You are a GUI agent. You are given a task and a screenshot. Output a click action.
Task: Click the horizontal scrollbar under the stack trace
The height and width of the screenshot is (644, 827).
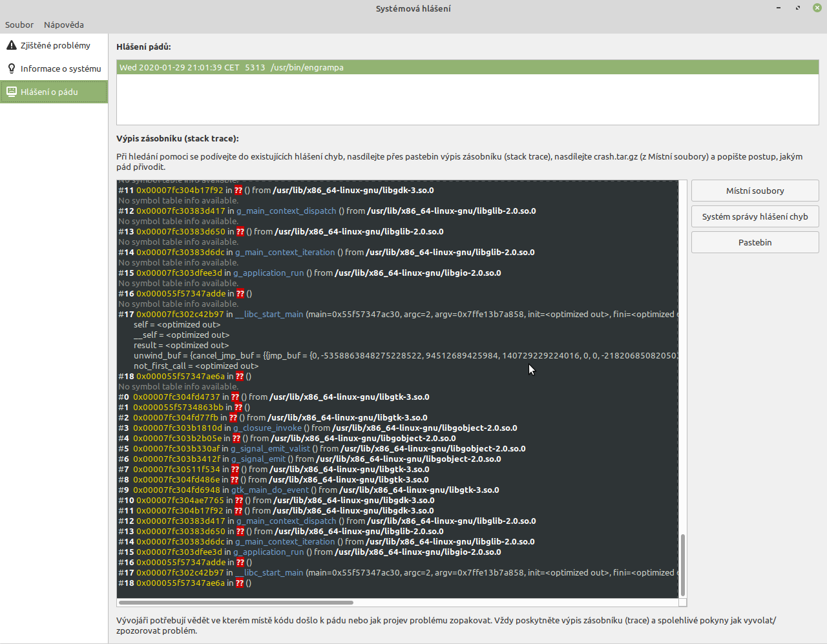click(236, 603)
